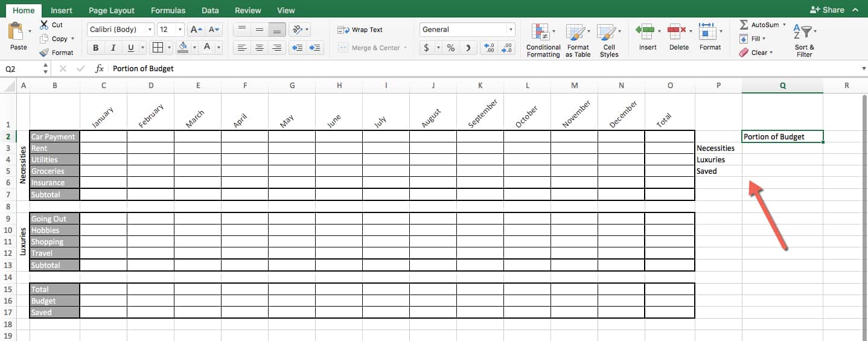Click the Share button
868x341 pixels.
coord(828,10)
